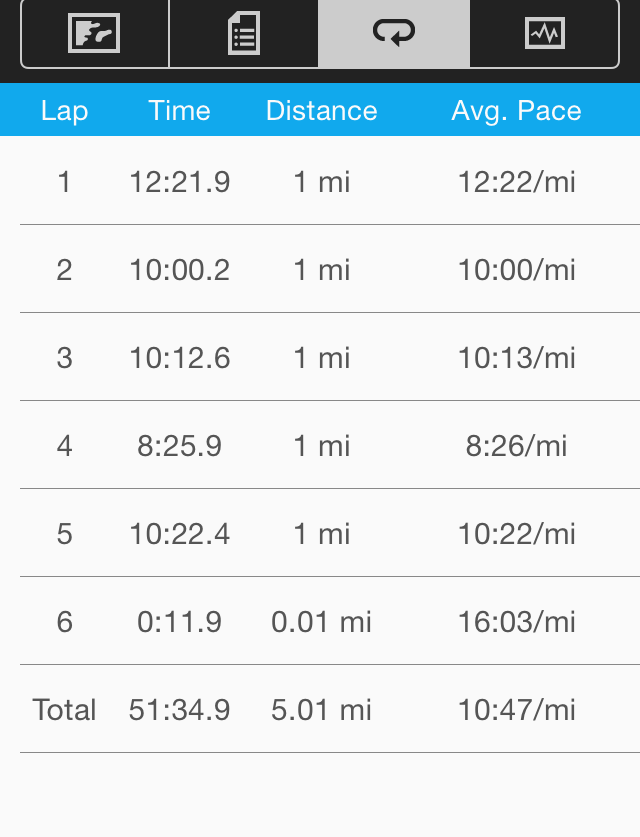Select lap 3 time 10:12.6
This screenshot has width=640, height=837.
179,358
